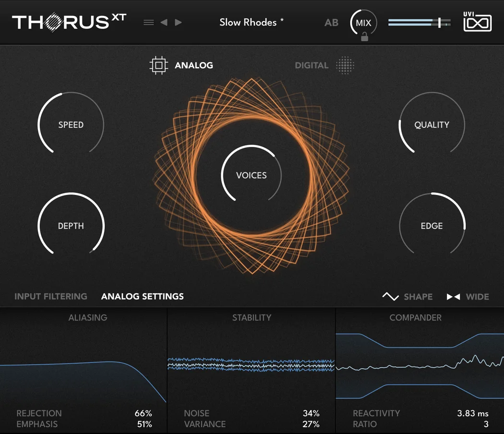504x434 pixels.
Task: Click the REACTIVITY value 3.83 ms
Action: point(472,413)
